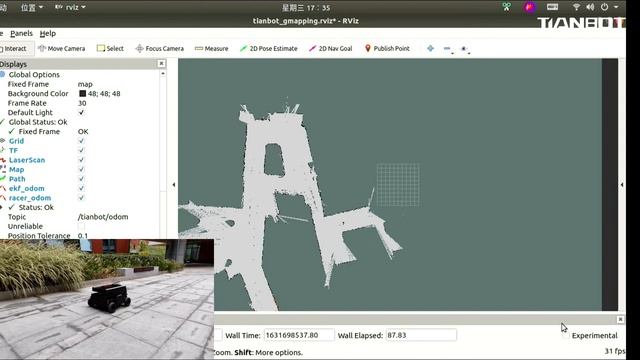Open the power menu icon
Screen dimensions: 640x360
point(604,7)
